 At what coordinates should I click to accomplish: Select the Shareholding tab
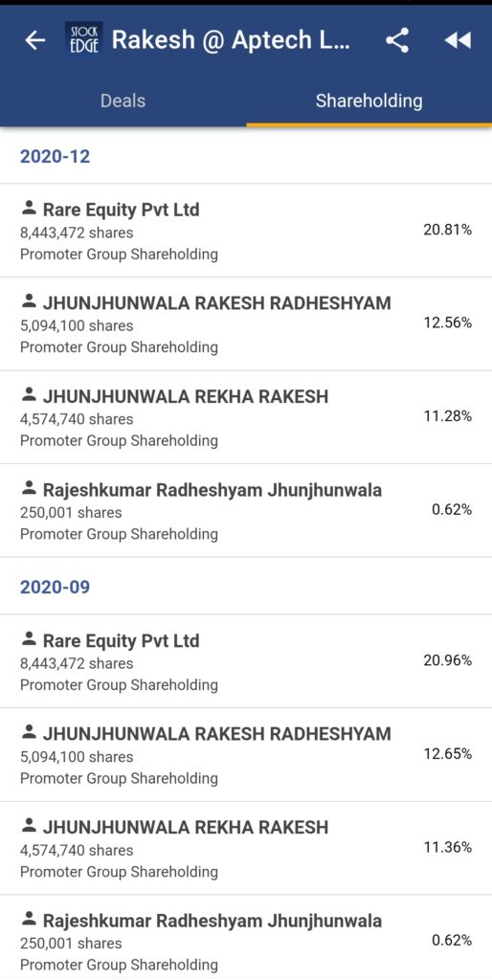pos(369,100)
